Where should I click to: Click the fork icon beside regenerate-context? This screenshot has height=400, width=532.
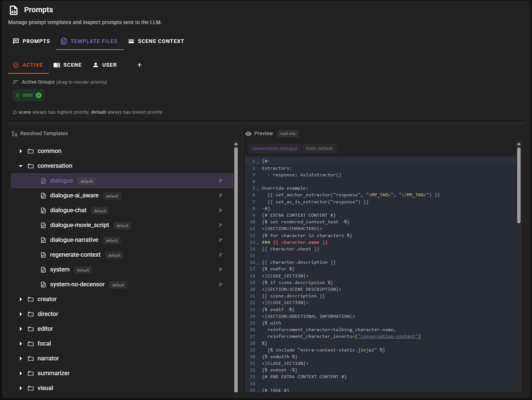[x=221, y=255]
